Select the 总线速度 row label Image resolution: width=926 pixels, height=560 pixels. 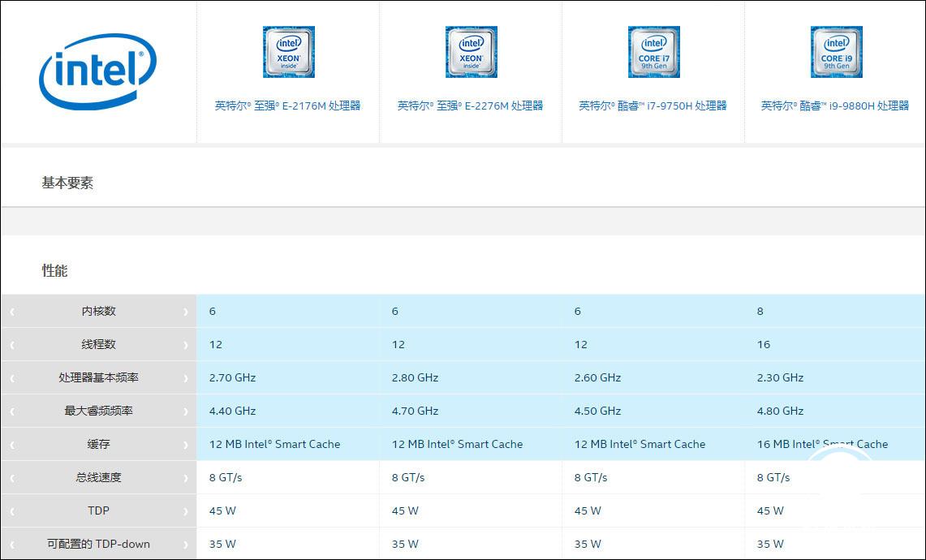(99, 478)
